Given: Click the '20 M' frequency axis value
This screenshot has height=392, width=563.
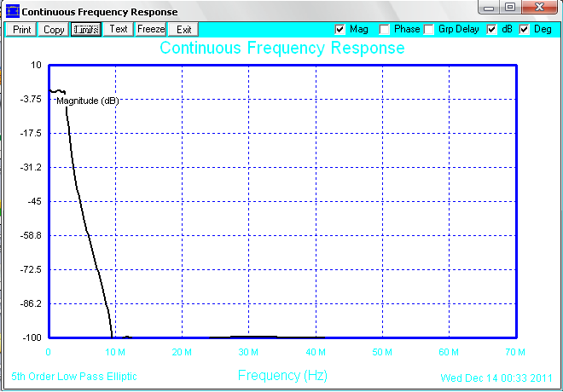Looking at the screenshot, I should (x=182, y=352).
